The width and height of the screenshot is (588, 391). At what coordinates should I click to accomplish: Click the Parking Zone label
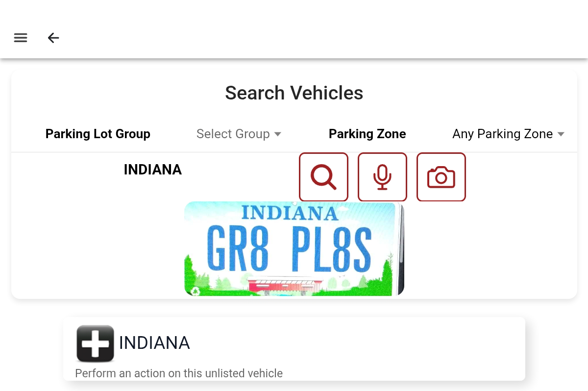click(x=367, y=134)
